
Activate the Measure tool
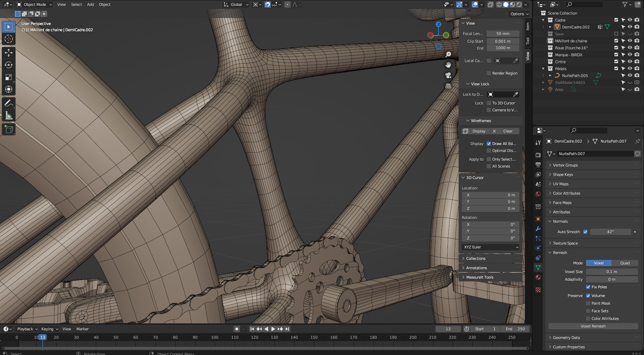(x=8, y=115)
